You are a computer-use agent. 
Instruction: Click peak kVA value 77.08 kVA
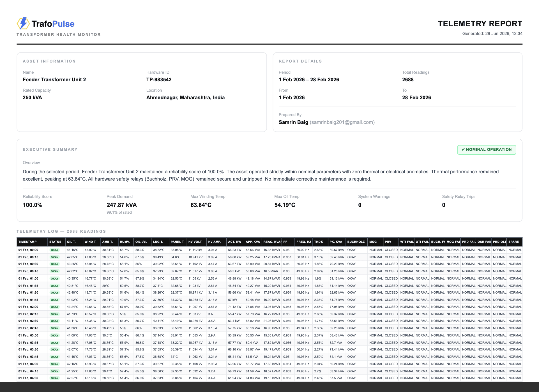(x=337, y=307)
